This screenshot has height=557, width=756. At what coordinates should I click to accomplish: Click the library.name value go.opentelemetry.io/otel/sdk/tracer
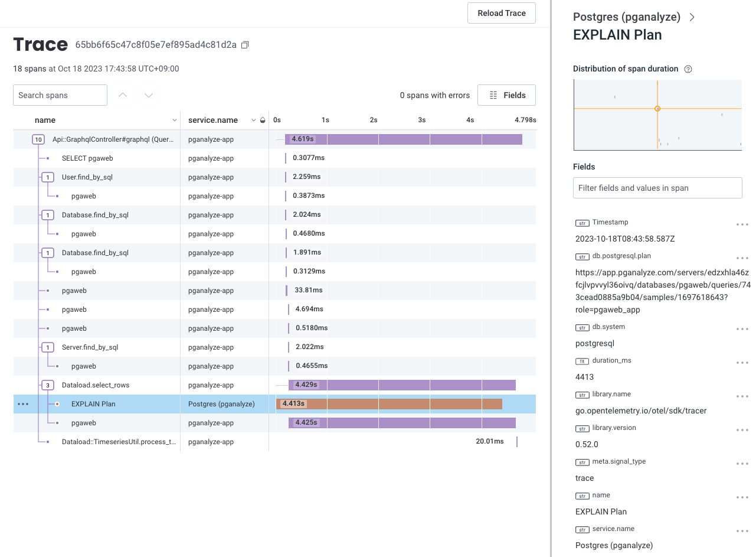(x=641, y=411)
